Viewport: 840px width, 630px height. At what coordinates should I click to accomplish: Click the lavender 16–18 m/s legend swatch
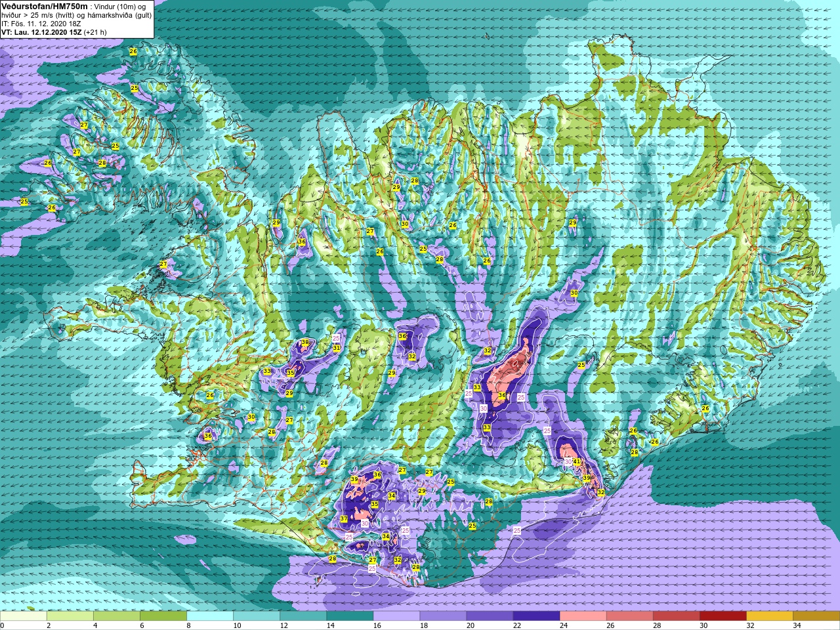396,616
